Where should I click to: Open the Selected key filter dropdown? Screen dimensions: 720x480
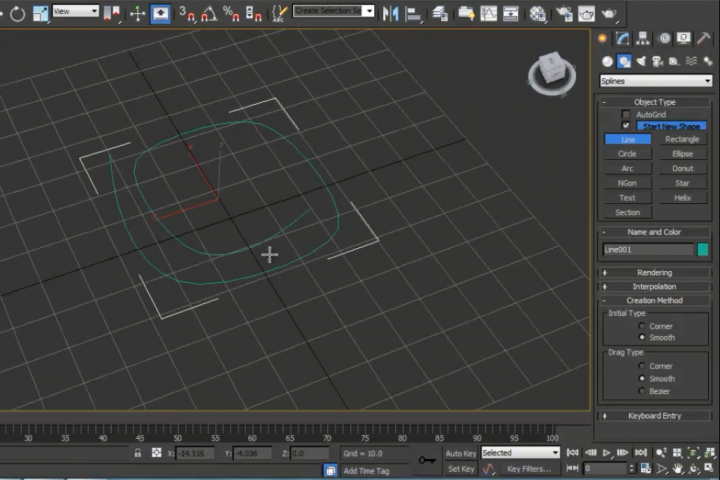[x=519, y=453]
